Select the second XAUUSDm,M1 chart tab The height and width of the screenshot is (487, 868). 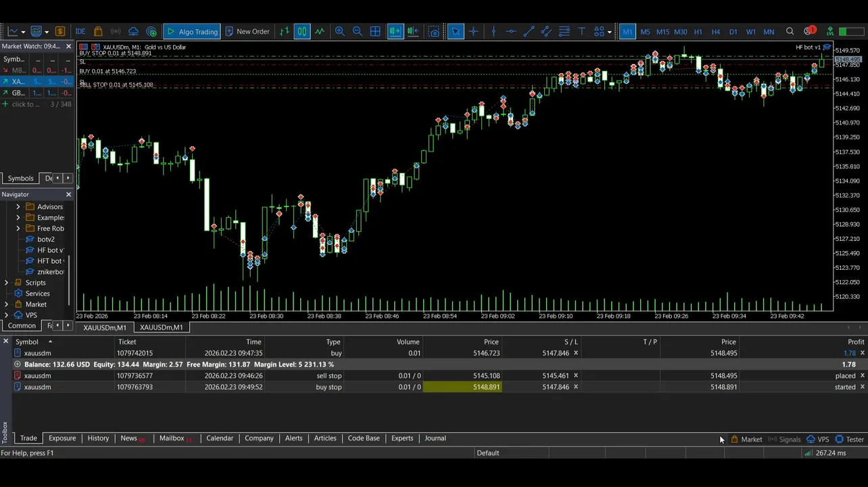click(x=161, y=327)
